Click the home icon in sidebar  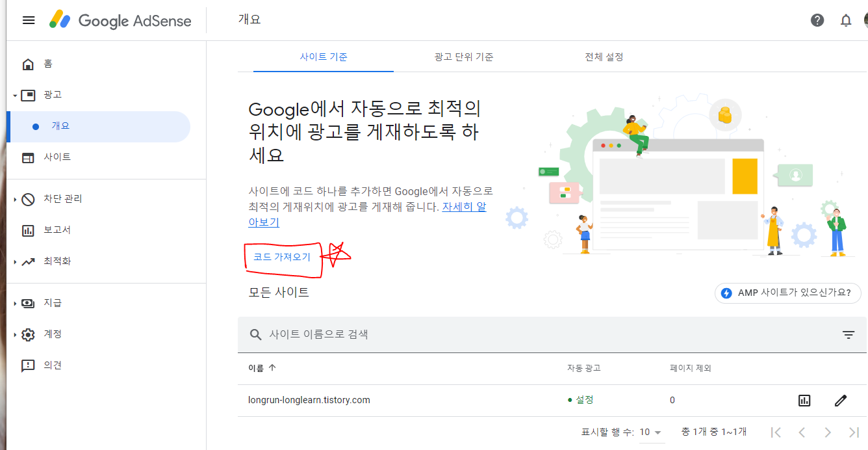(28, 64)
